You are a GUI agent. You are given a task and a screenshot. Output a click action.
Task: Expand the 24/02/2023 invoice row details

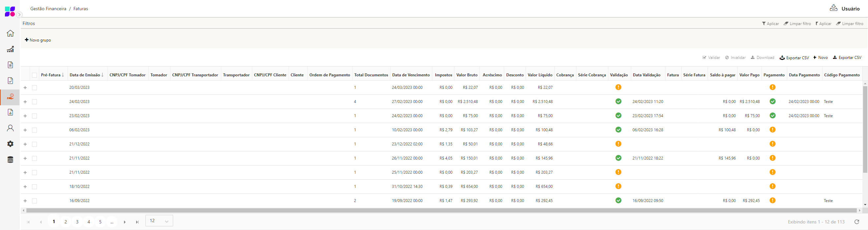(x=25, y=102)
